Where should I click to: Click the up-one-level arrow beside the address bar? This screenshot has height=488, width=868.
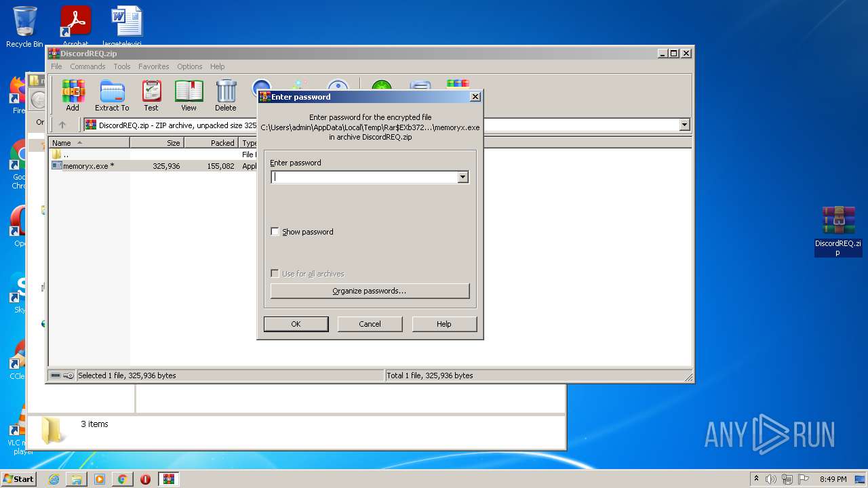click(62, 125)
